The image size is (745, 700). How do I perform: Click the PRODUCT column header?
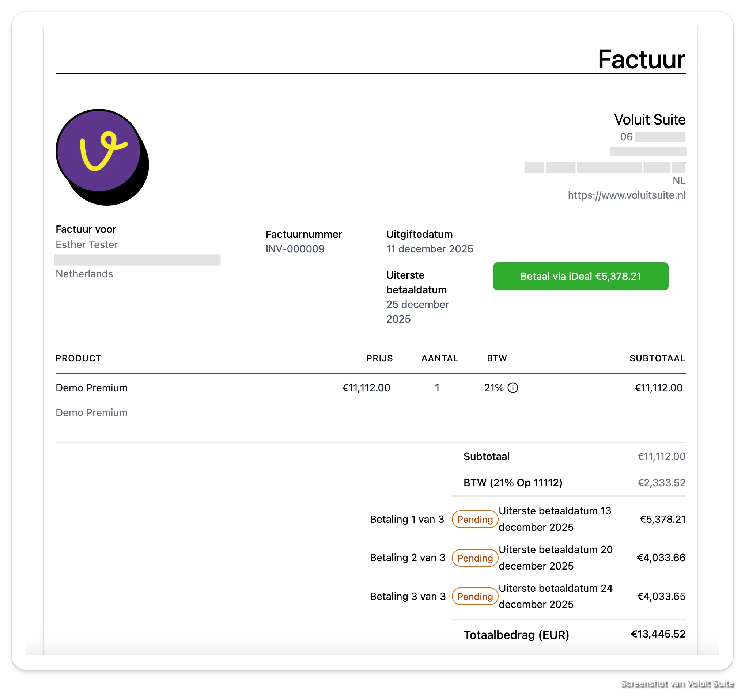(78, 358)
